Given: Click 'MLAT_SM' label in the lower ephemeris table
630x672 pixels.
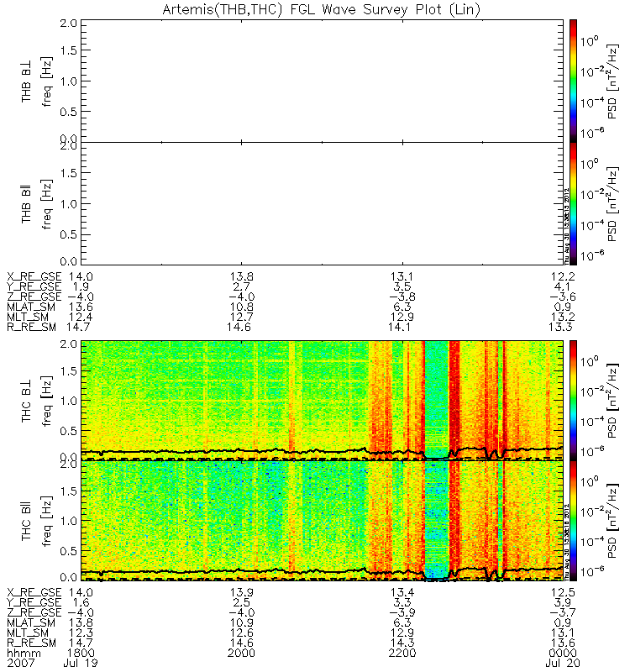Looking at the screenshot, I should tap(31, 622).
